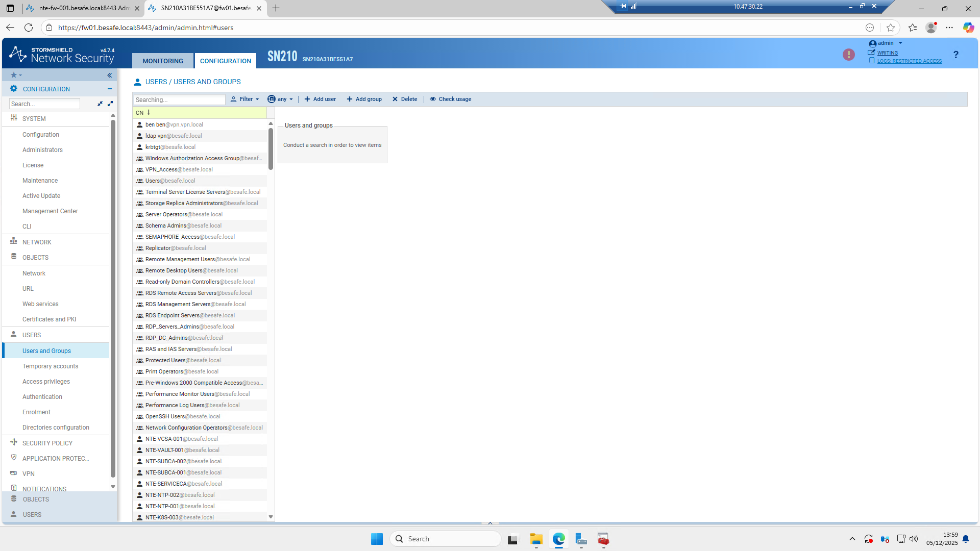Screen dimensions: 980x551
Task: Open the Filter dropdown
Action: (x=244, y=99)
